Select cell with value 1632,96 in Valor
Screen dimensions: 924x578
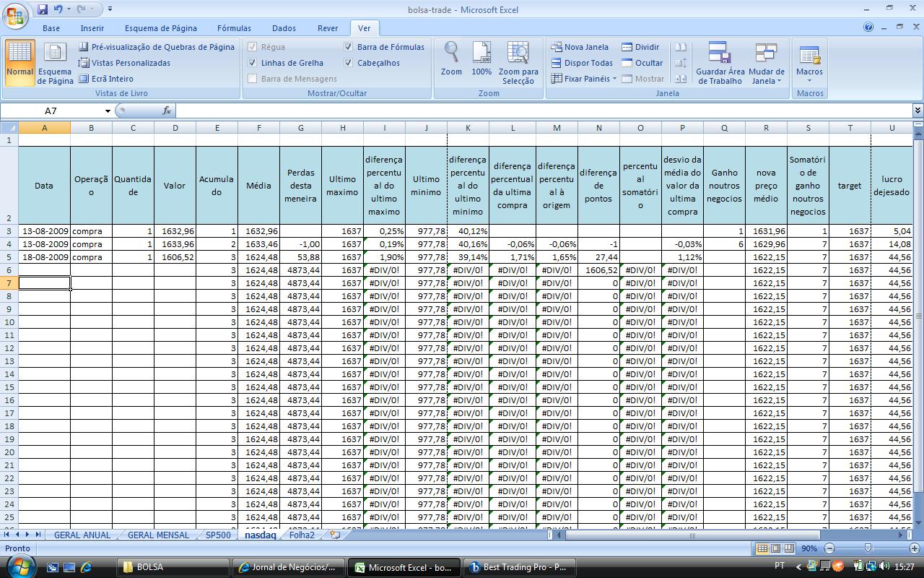(x=175, y=231)
